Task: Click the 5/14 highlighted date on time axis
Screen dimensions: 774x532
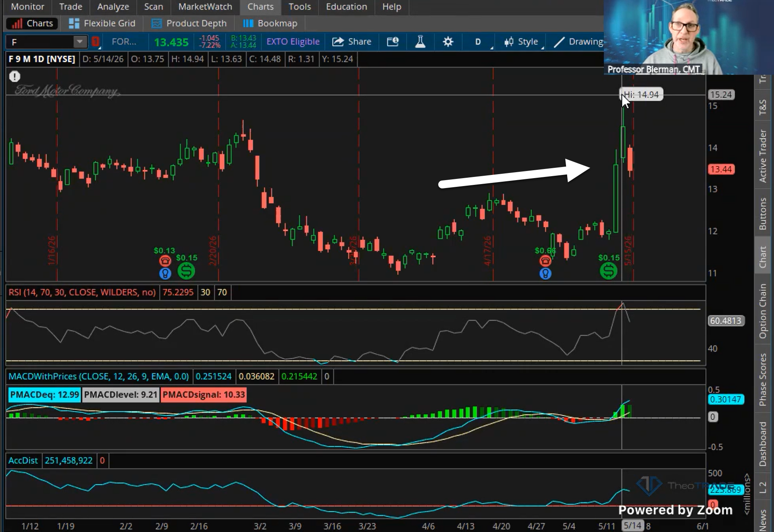Action: 632,526
